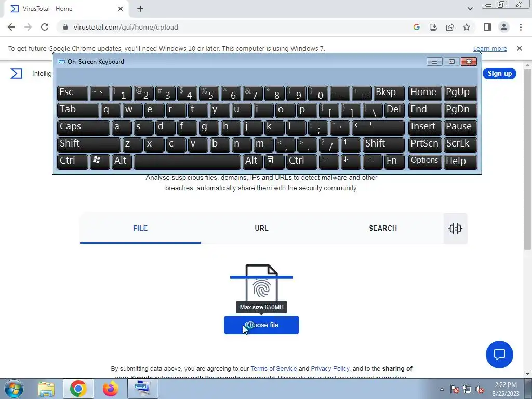The height and width of the screenshot is (399, 532).
Task: Click the page vertical scrollbar thumb
Action: (527, 159)
